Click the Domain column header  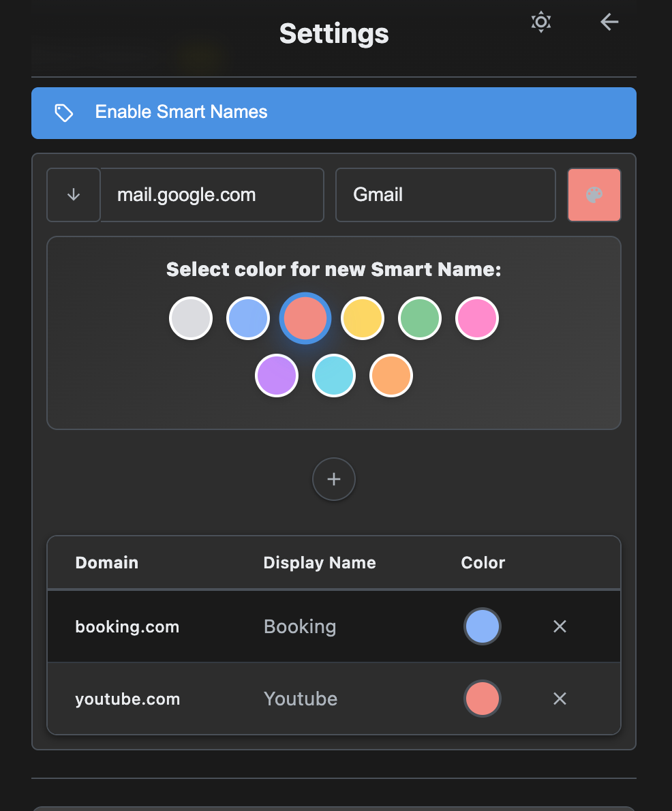click(106, 562)
